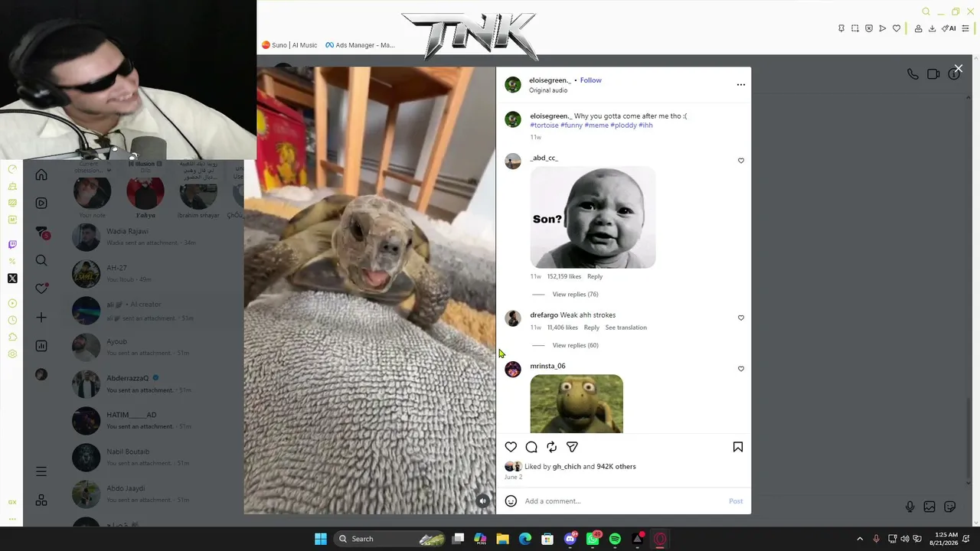Open the turtle meme in mrinsta_06's comment
Viewport: 980px width, 551px height.
coord(577,403)
